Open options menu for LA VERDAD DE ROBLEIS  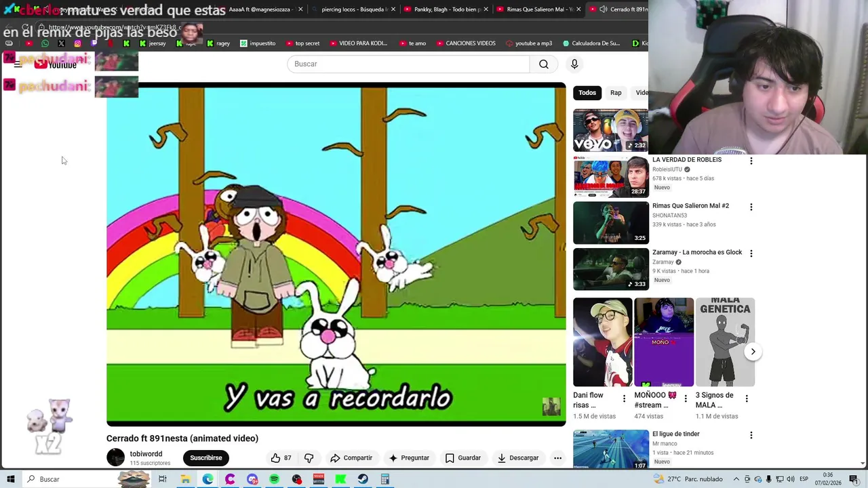point(751,161)
